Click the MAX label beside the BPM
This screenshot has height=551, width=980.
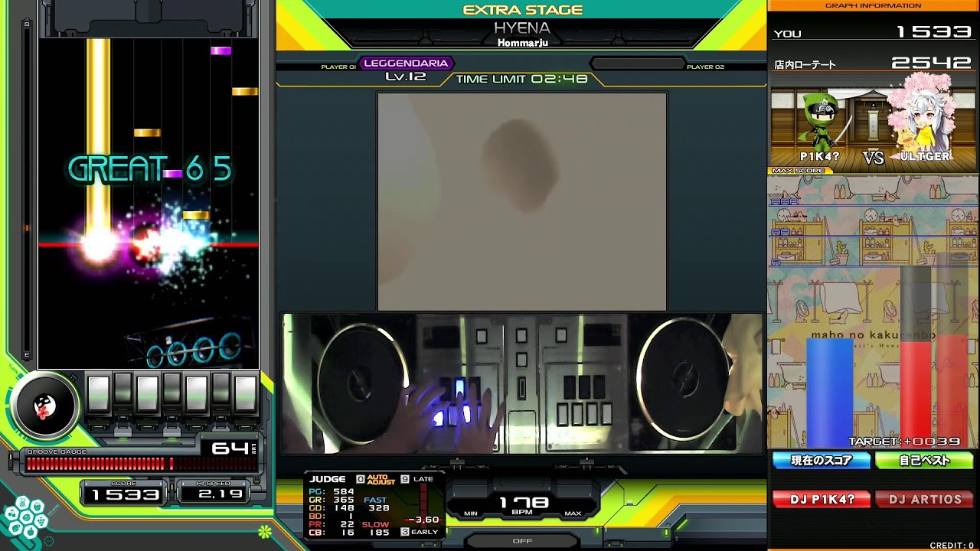click(x=573, y=514)
